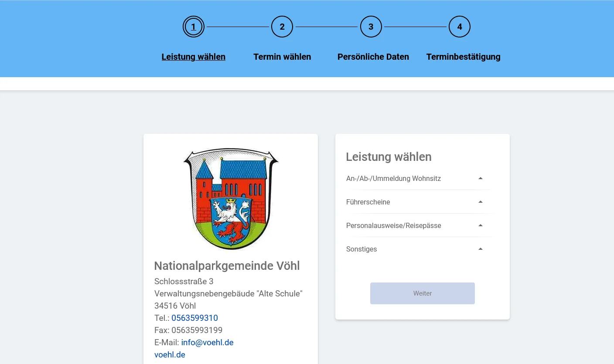
Task: Click step 3 circle in progress bar
Action: coord(371,27)
